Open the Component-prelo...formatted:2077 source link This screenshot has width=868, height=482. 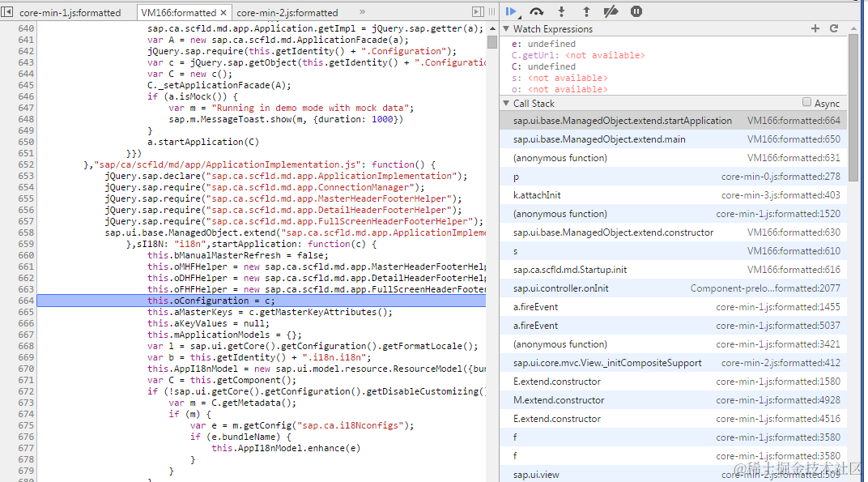click(x=765, y=288)
